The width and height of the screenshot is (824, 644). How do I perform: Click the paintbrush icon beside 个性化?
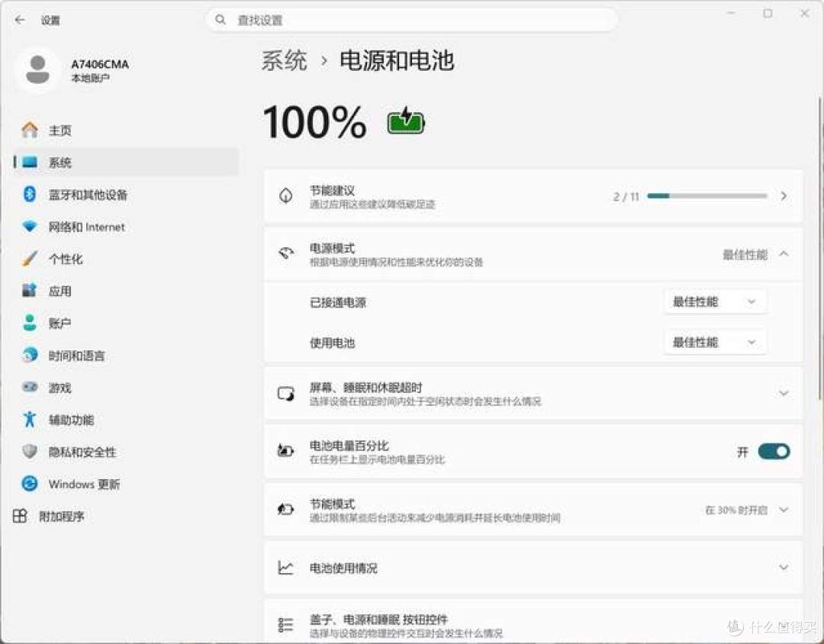coord(30,259)
